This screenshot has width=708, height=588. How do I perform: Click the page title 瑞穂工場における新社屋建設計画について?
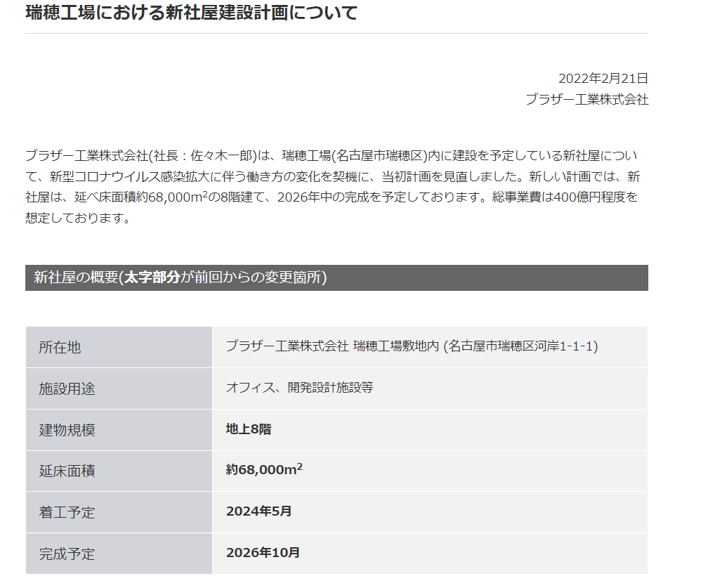[191, 13]
